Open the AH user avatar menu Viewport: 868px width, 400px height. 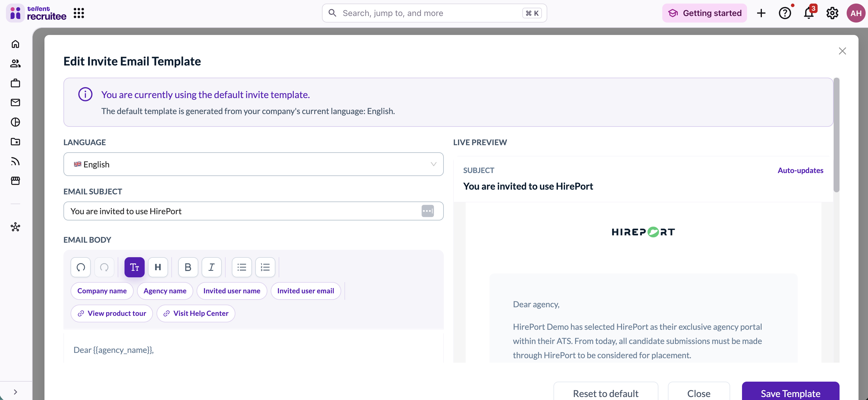pyautogui.click(x=856, y=13)
